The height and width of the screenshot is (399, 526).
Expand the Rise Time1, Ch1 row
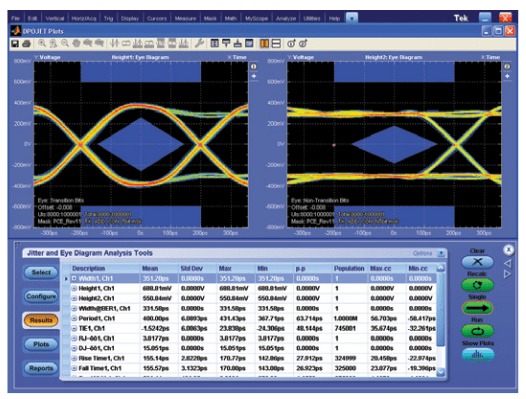pos(74,358)
